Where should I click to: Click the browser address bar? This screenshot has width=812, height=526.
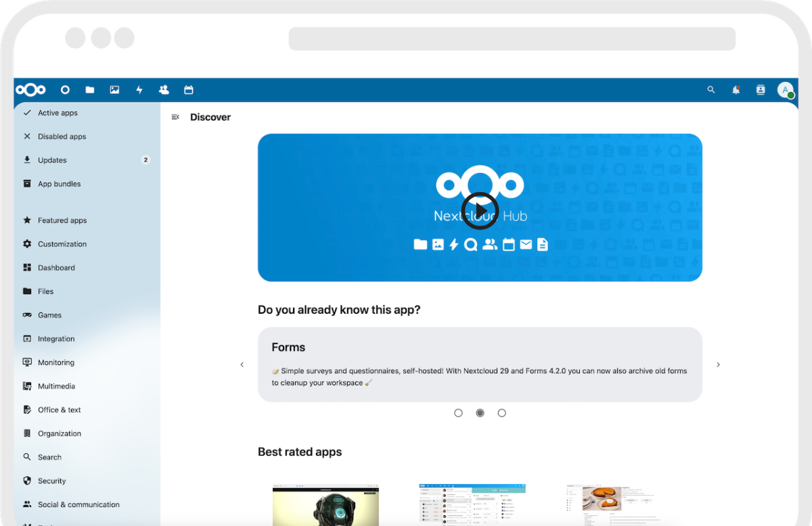pos(512,39)
